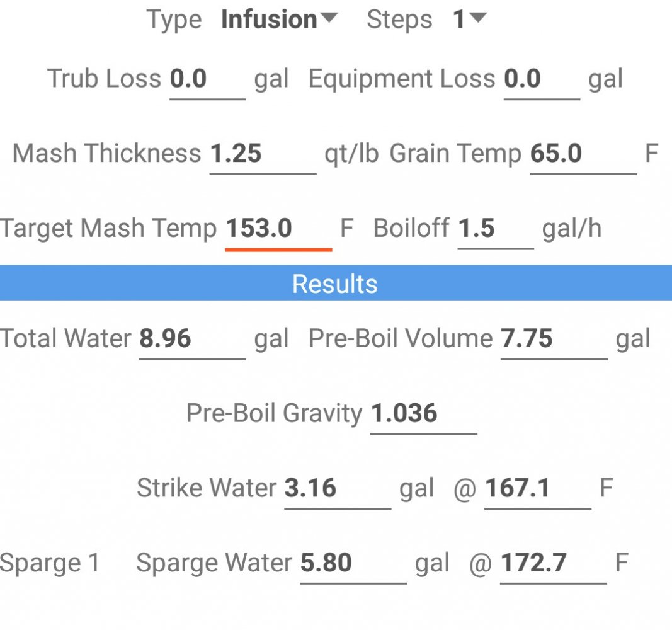Tap the Pre-Boil Volume 7.75 field
The width and height of the screenshot is (672, 630).
pyautogui.click(x=554, y=340)
